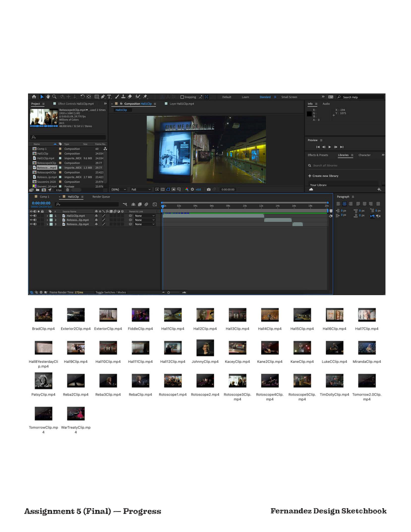The height and width of the screenshot is (532, 411).
Task: Hide video of layer 1 Hall1Clip.mp4
Action: (31, 216)
